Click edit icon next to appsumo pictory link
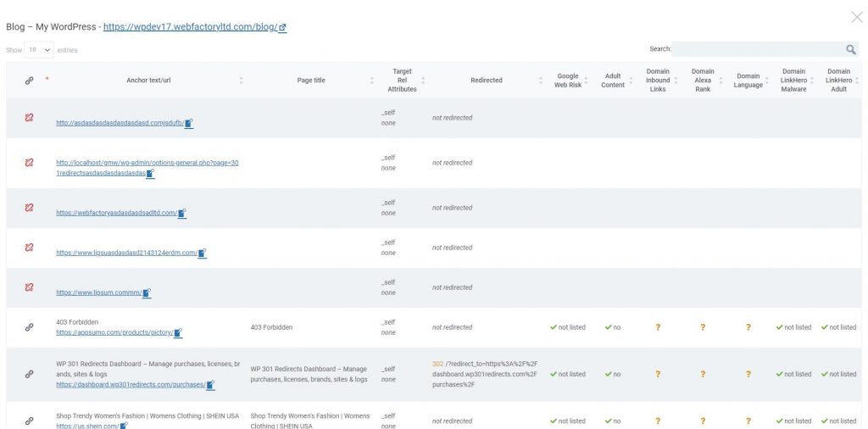Screen dimensions: 868x429 pos(178,332)
